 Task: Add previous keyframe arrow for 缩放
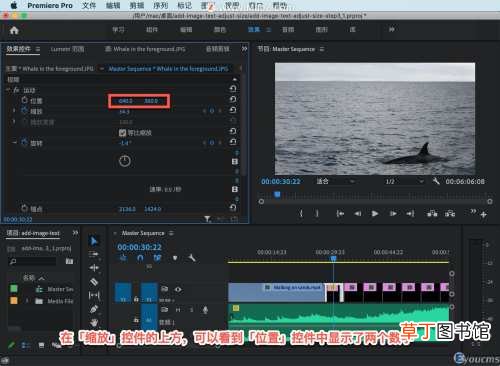point(204,111)
